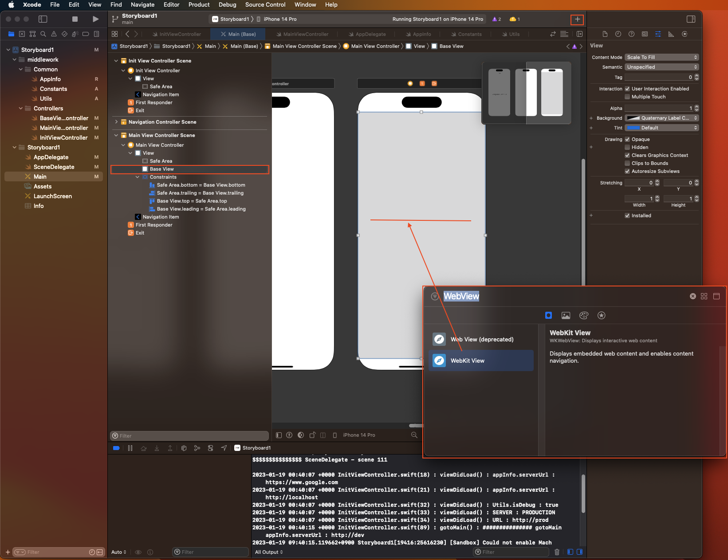Click the Stop button in toolbar
Image resolution: width=728 pixels, height=560 pixels.
pos(75,19)
